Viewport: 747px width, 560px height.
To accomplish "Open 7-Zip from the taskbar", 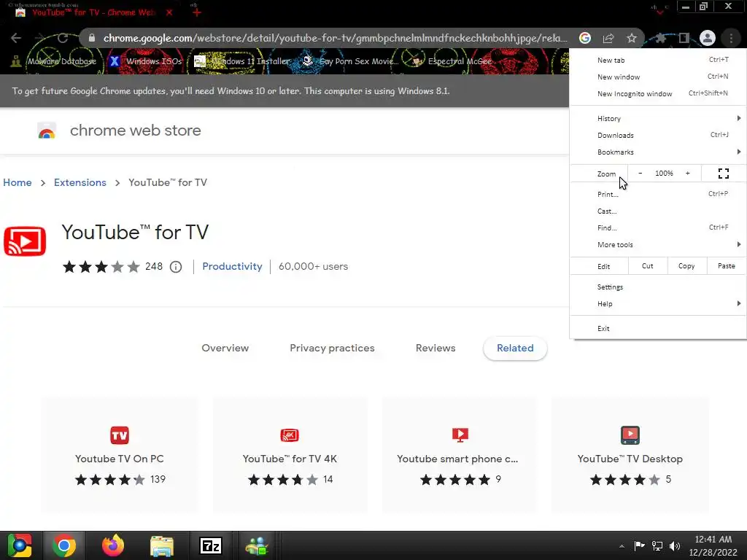I will coord(211,545).
